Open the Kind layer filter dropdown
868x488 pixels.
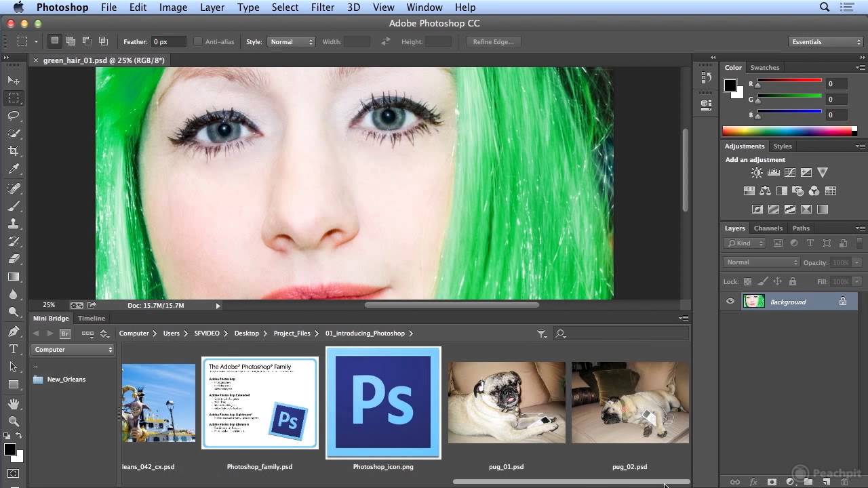(744, 243)
